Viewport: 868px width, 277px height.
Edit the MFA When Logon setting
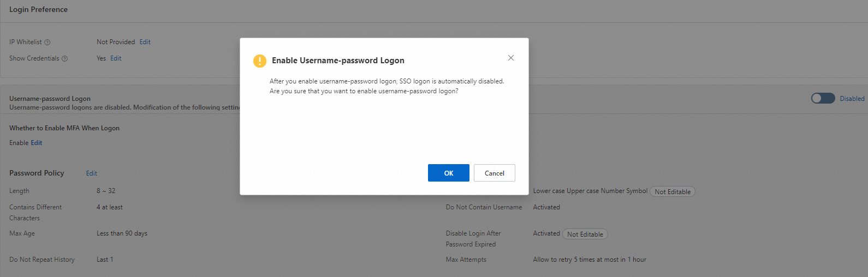coord(37,143)
